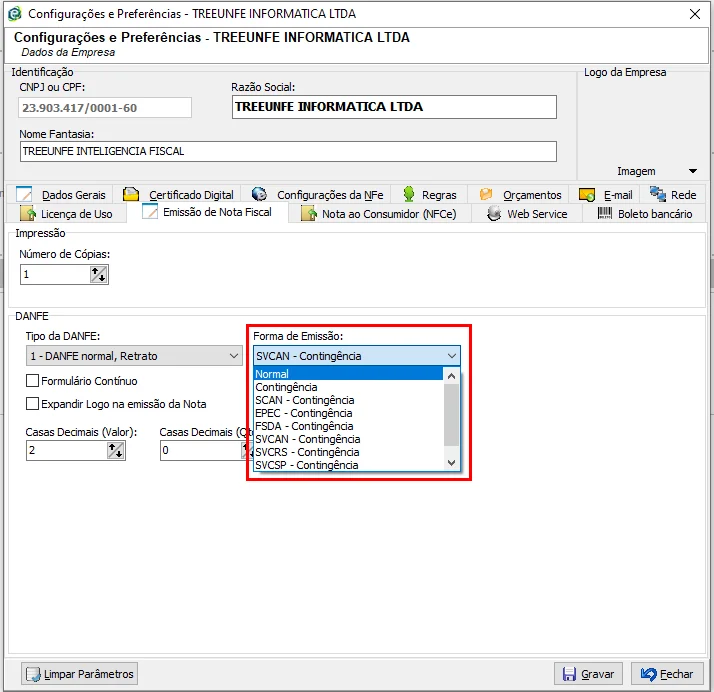Viewport: 714px width, 692px height.
Task: Pick EPEC - Contingência option
Action: [x=348, y=413]
